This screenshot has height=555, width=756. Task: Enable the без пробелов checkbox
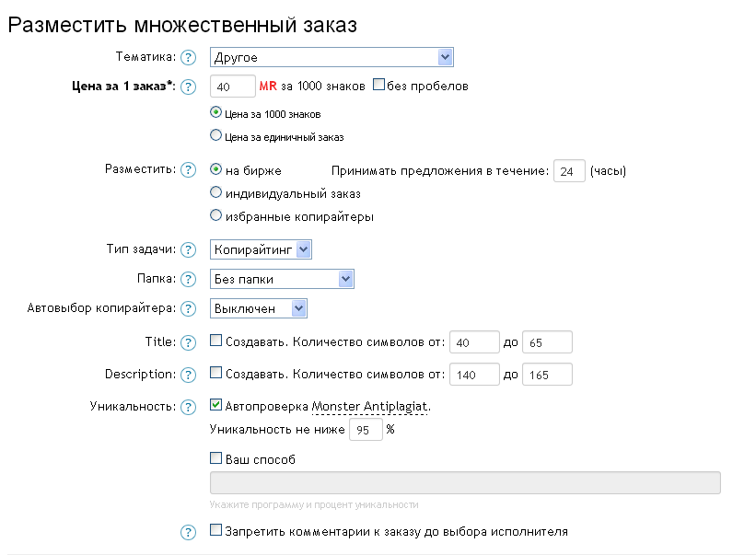tap(379, 85)
